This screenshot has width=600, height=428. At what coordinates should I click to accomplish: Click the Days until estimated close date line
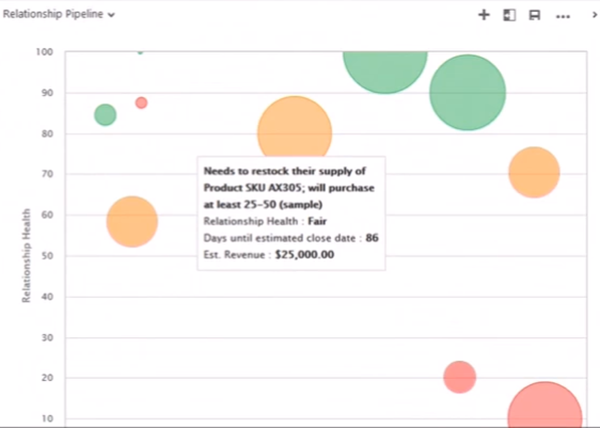(x=290, y=238)
